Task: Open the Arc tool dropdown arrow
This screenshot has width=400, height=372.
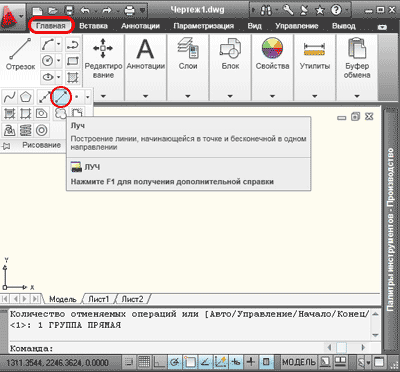Action: tap(59, 44)
